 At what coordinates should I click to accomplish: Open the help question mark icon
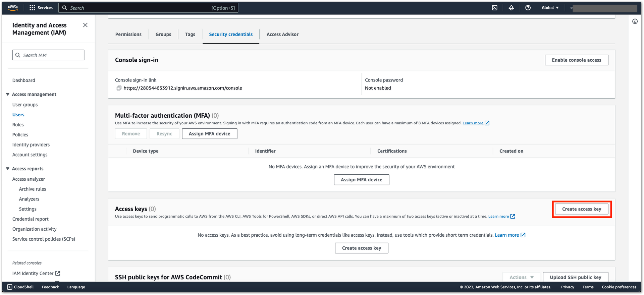coord(528,8)
